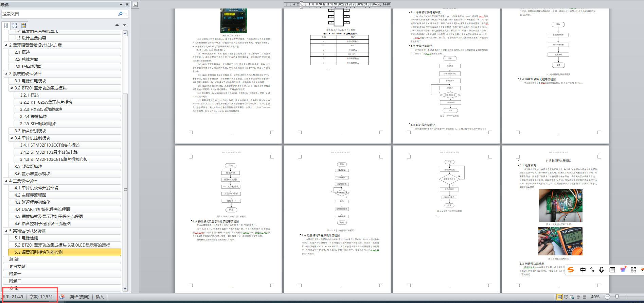Go to heading 2.3 各模块功能

[65, 66]
